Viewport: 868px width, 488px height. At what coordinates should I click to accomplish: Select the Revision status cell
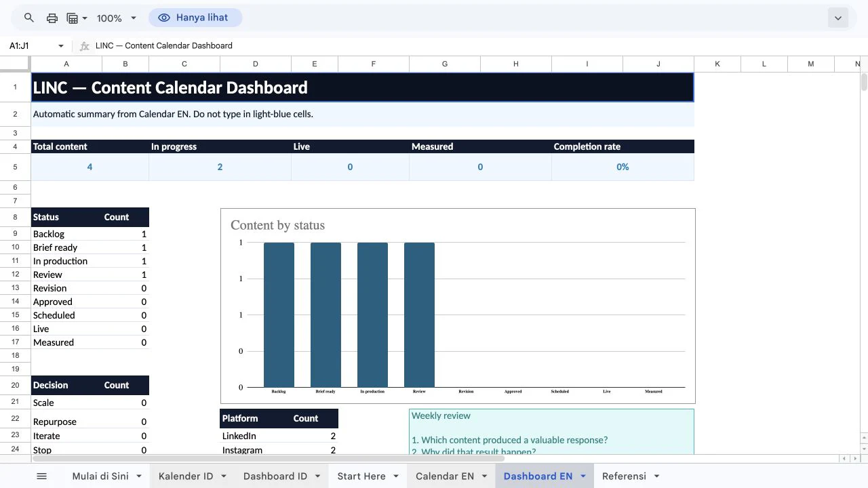[66, 288]
